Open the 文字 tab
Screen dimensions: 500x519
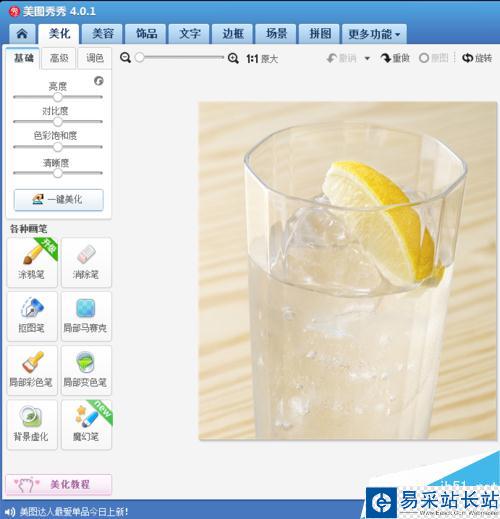[189, 34]
